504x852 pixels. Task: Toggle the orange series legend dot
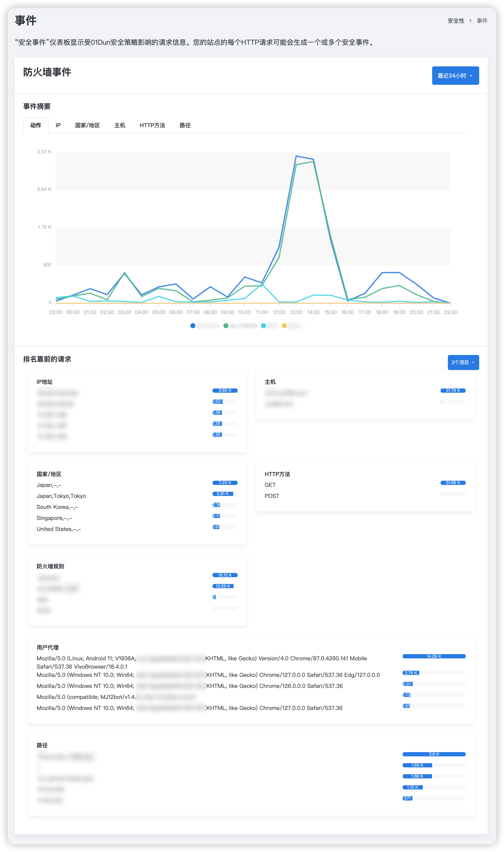pos(284,325)
